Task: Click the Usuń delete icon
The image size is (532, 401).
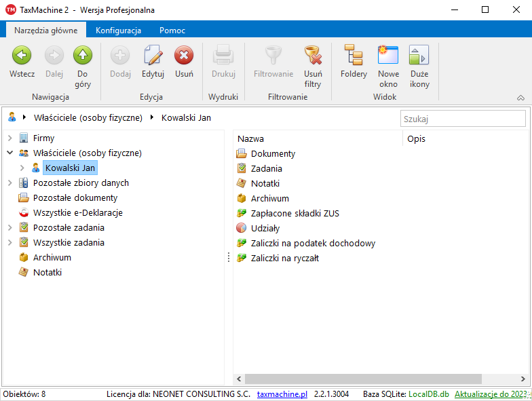Action: pos(184,56)
